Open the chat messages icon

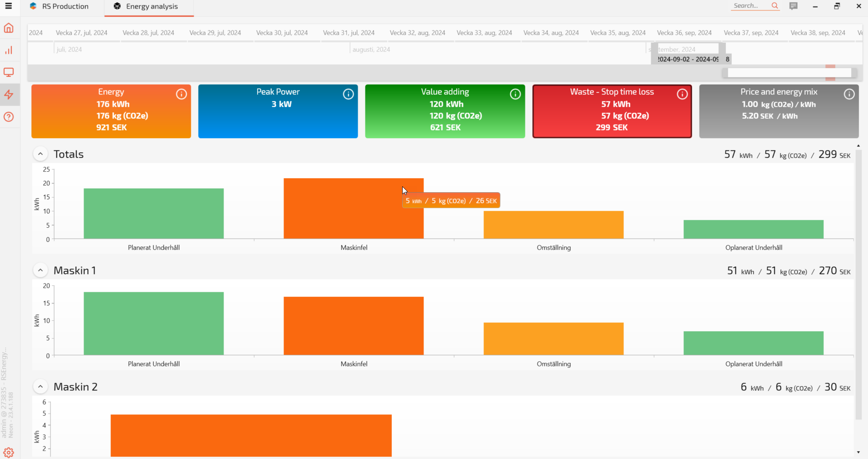tap(793, 6)
